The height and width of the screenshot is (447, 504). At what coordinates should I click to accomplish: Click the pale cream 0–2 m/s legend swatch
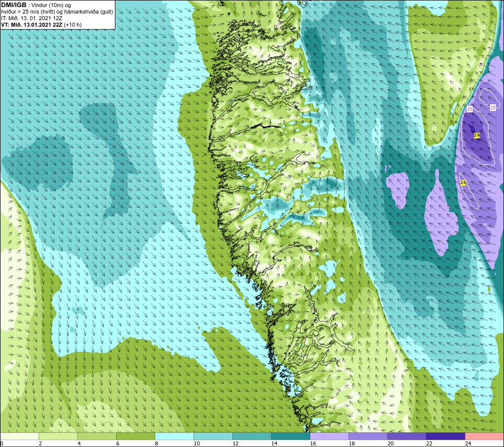(20, 436)
